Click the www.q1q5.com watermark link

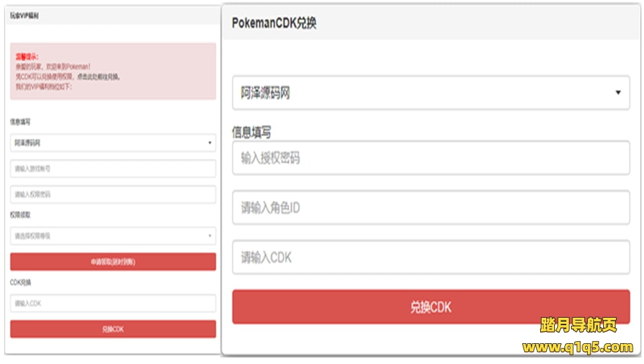coord(577,347)
